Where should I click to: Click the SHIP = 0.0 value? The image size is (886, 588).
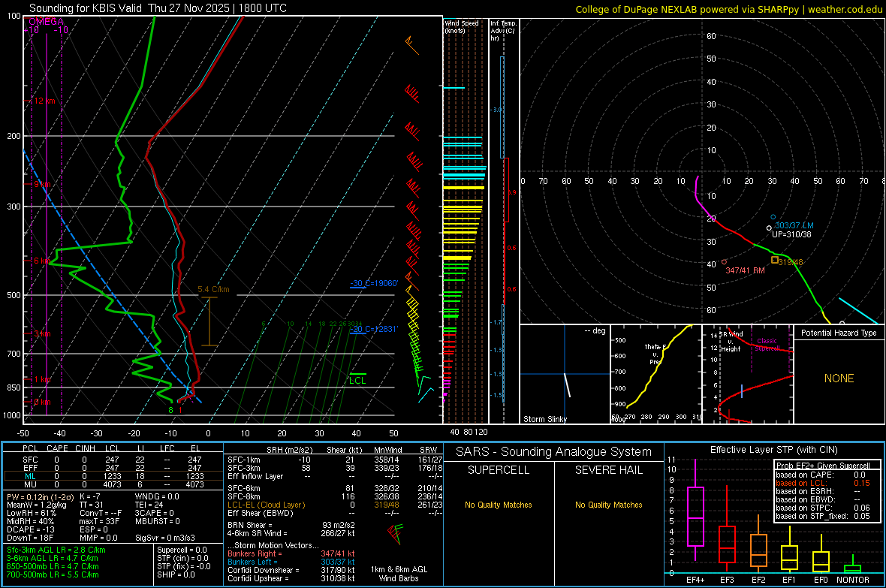(x=176, y=574)
